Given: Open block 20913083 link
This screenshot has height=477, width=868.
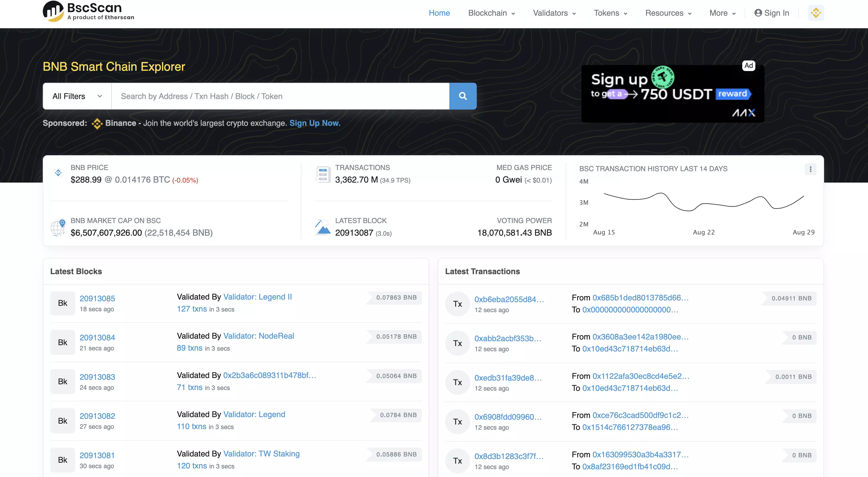Looking at the screenshot, I should point(97,377).
